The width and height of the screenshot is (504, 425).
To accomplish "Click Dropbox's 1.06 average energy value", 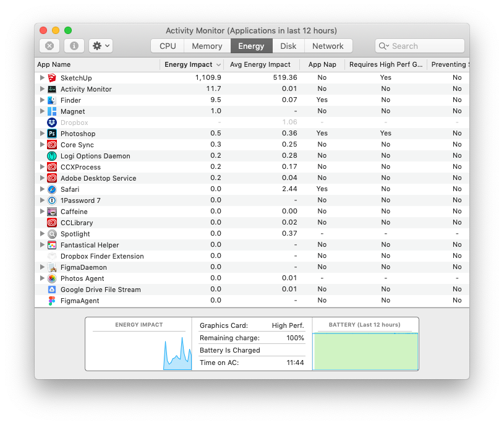I will [289, 122].
